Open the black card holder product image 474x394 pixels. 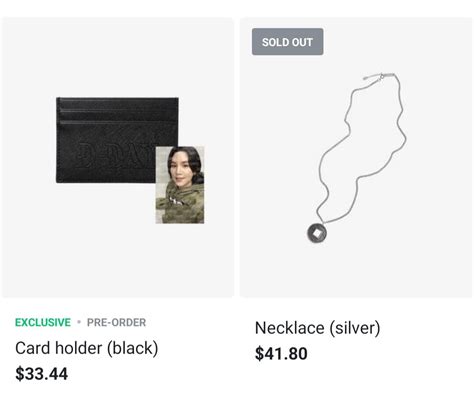pos(118,157)
